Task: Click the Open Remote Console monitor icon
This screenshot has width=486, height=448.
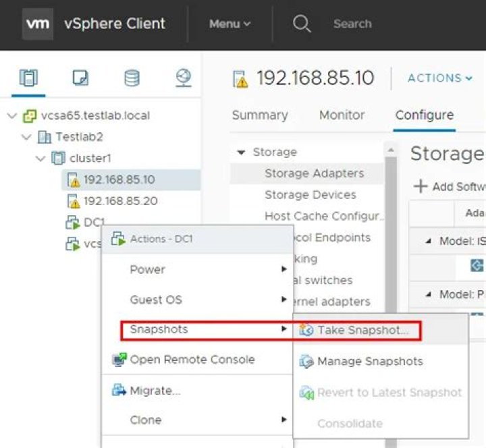Action: [119, 360]
